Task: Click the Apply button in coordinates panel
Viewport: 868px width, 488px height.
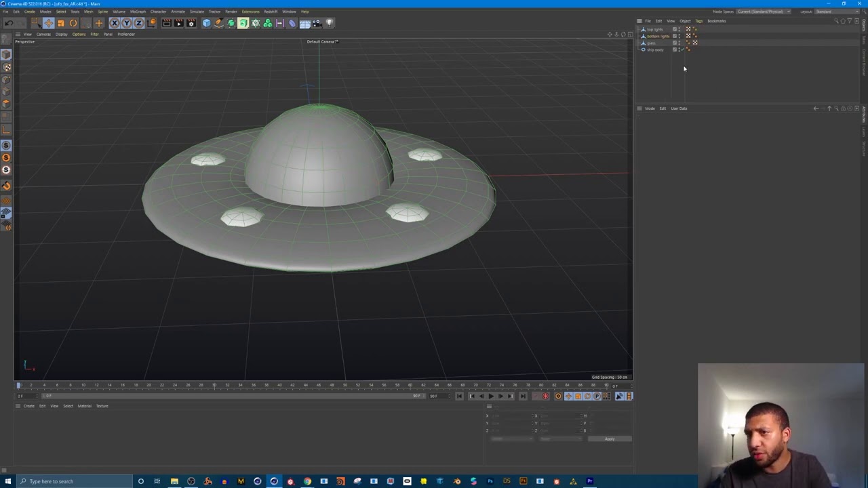Action: [610, 439]
